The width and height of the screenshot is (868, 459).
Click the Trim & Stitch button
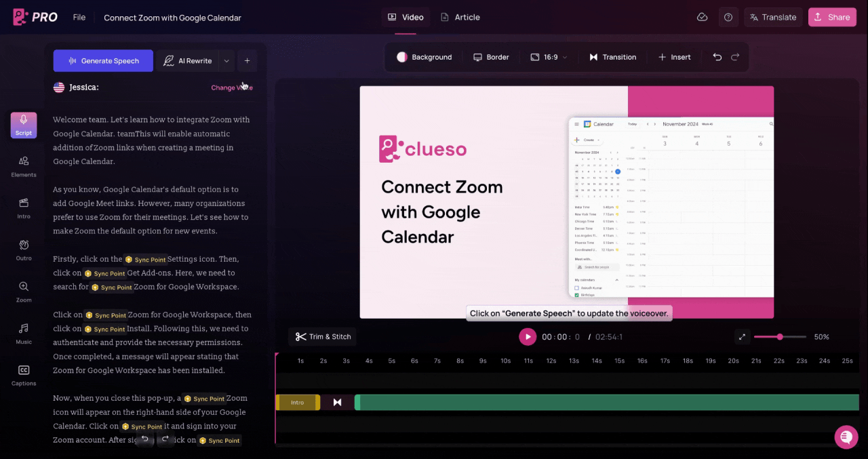pyautogui.click(x=323, y=336)
